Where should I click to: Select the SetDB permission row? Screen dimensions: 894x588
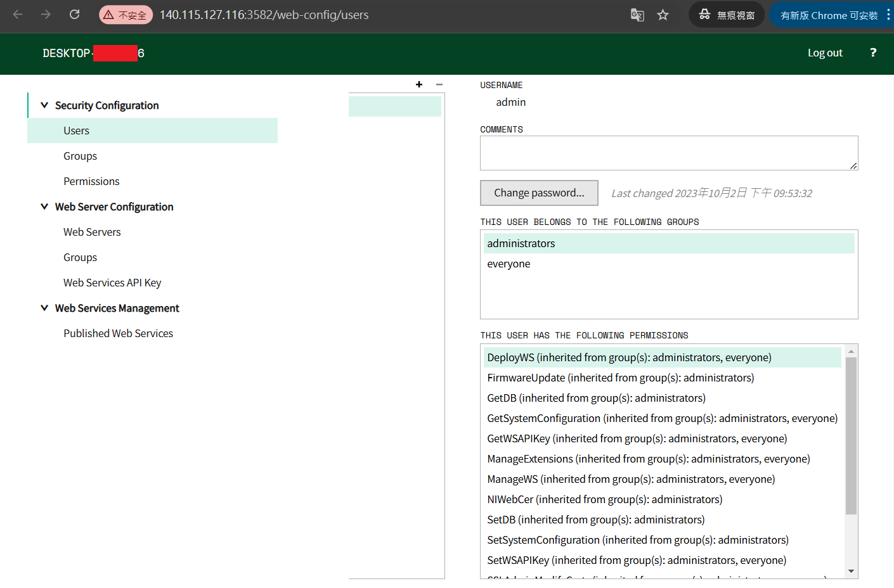click(x=663, y=520)
